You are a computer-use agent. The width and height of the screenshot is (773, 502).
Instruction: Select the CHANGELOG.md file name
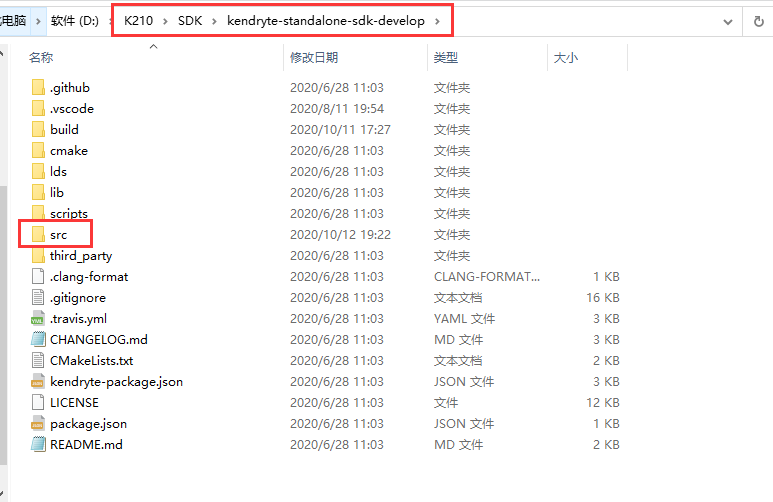click(99, 339)
